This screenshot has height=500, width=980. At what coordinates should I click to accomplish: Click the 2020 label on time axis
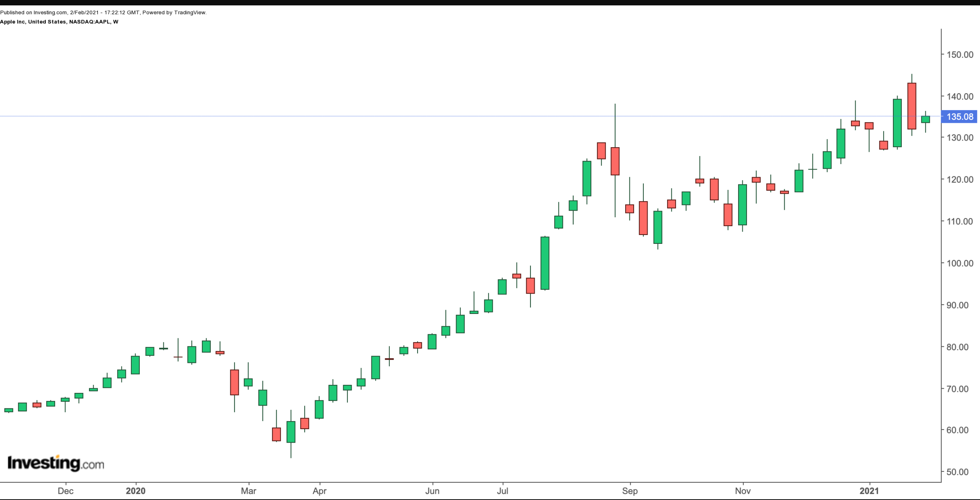136,491
